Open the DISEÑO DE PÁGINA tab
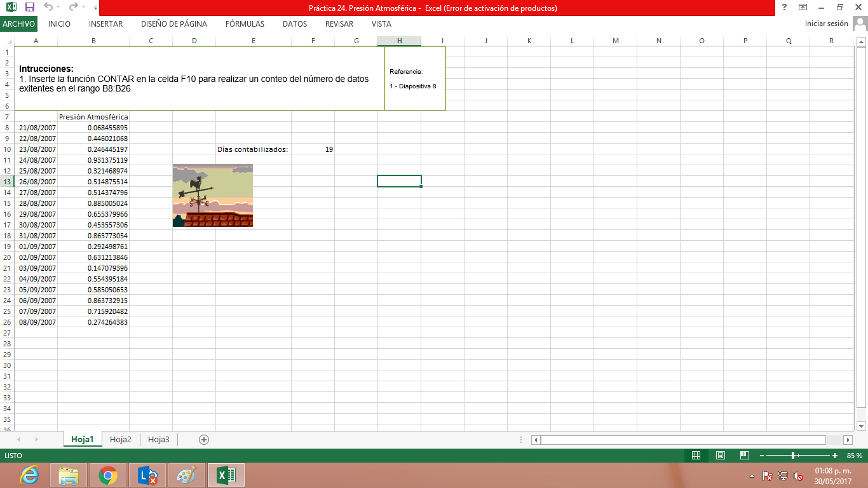This screenshot has width=868, height=488. [x=174, y=24]
